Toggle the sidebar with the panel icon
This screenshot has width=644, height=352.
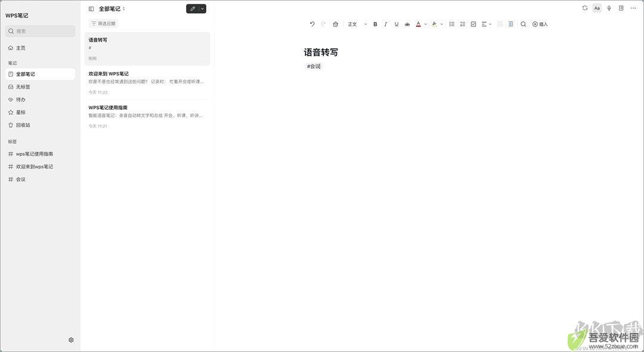point(91,8)
